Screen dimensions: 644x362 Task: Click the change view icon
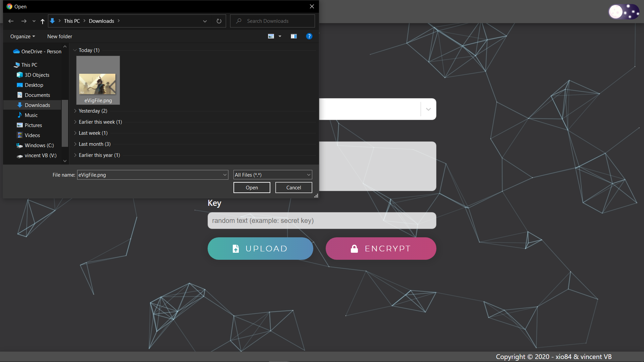pyautogui.click(x=271, y=36)
